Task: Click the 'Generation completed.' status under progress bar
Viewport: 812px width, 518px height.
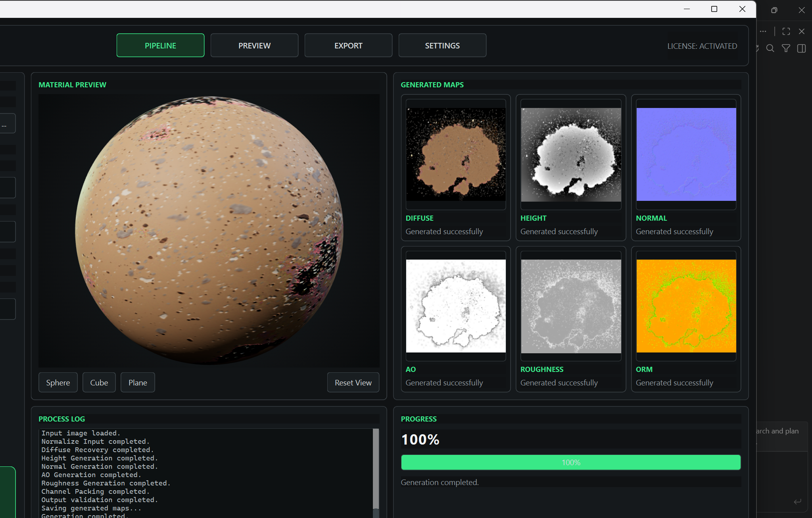Action: (x=440, y=482)
